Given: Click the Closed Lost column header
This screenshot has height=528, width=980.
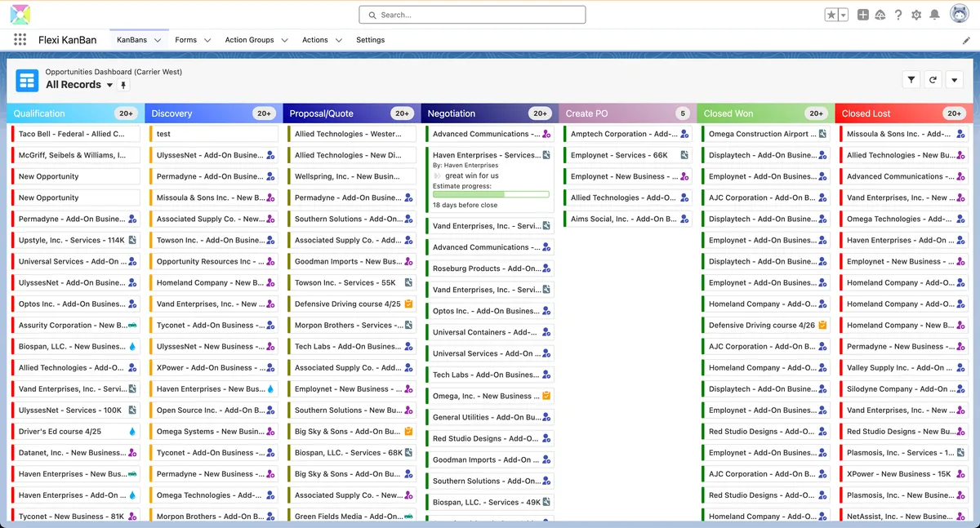Looking at the screenshot, I should 904,113.
